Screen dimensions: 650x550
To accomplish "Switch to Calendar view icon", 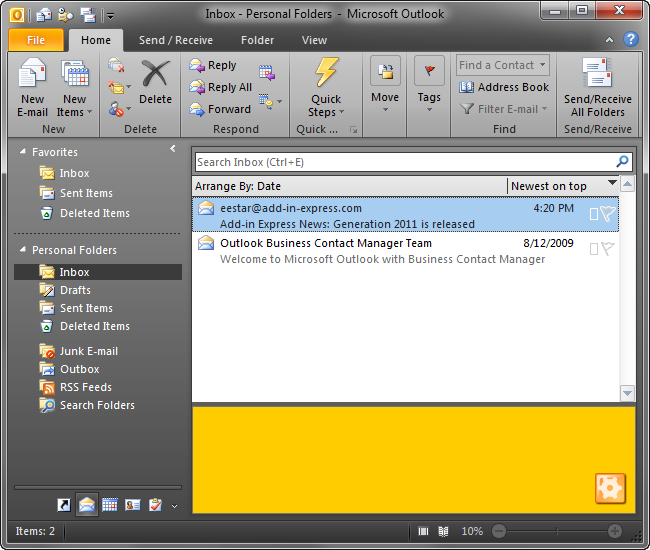I will [110, 505].
